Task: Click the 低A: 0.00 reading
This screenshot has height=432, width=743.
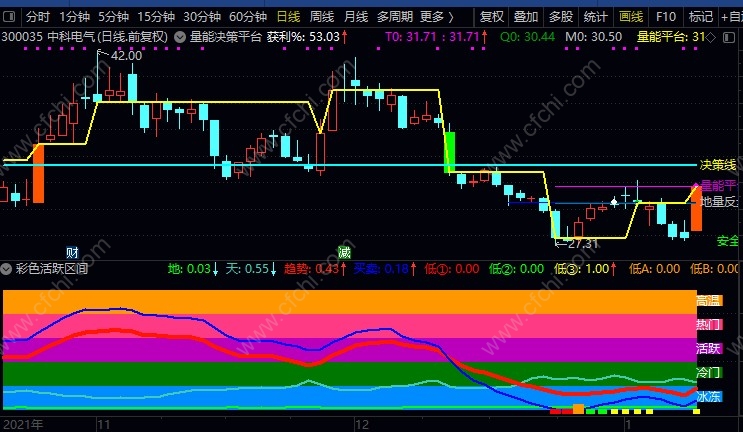Action: [x=655, y=269]
